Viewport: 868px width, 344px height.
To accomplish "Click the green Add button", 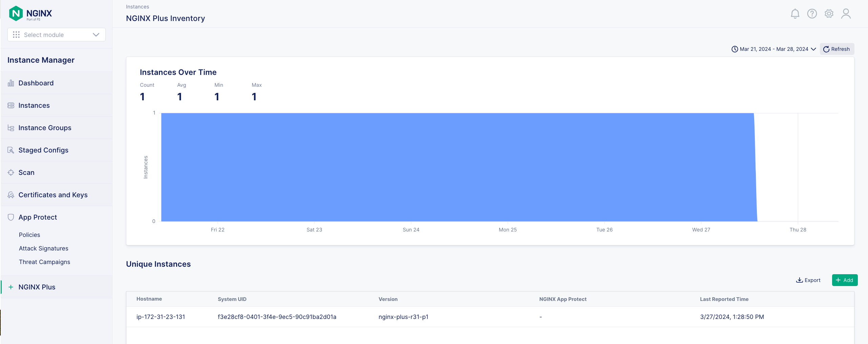I will pyautogui.click(x=844, y=280).
